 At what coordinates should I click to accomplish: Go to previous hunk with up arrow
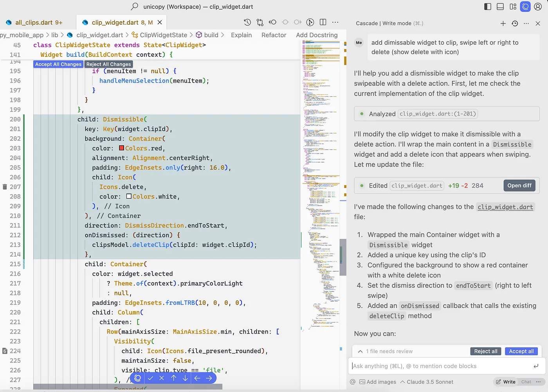[174, 378]
